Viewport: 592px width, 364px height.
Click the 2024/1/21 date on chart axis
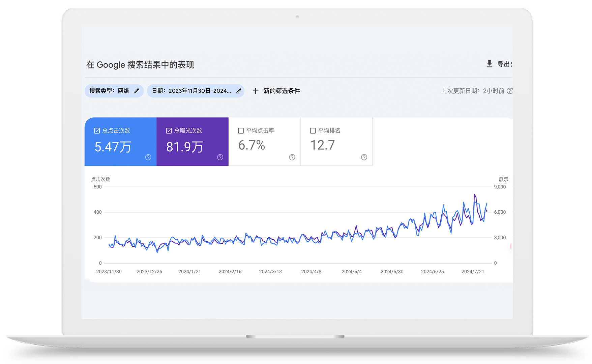189,272
